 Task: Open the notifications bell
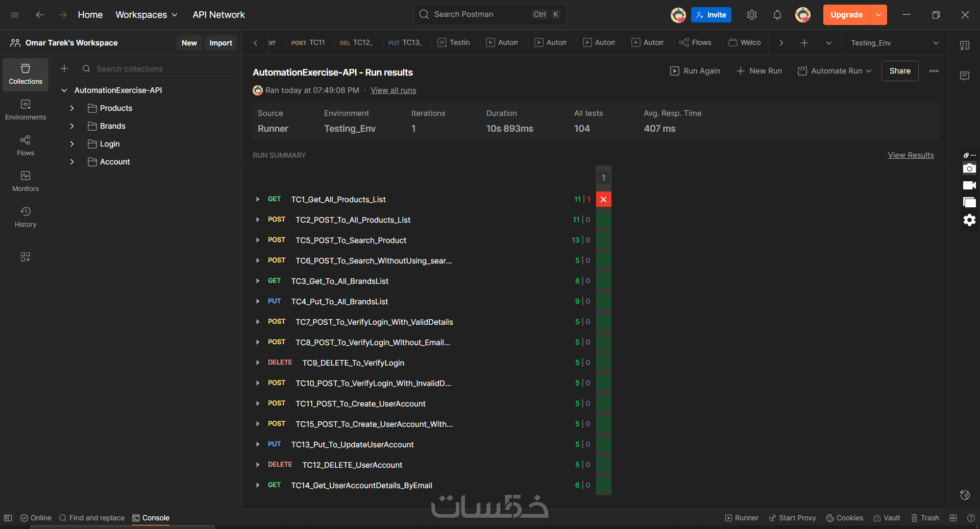777,15
